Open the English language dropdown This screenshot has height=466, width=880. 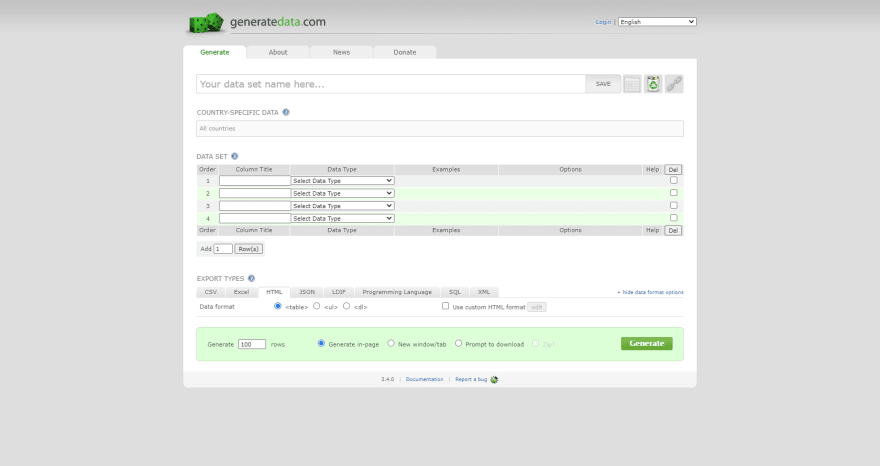657,22
